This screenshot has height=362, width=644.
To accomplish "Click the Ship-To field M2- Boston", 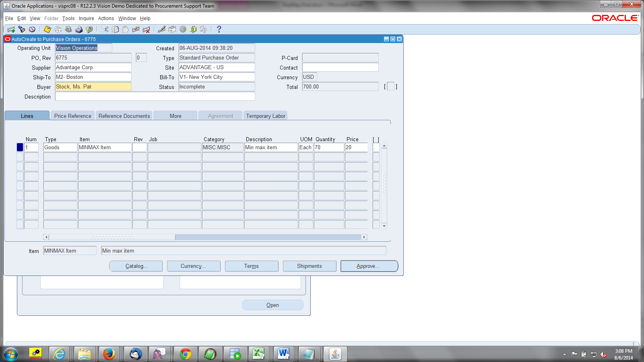I will point(93,77).
